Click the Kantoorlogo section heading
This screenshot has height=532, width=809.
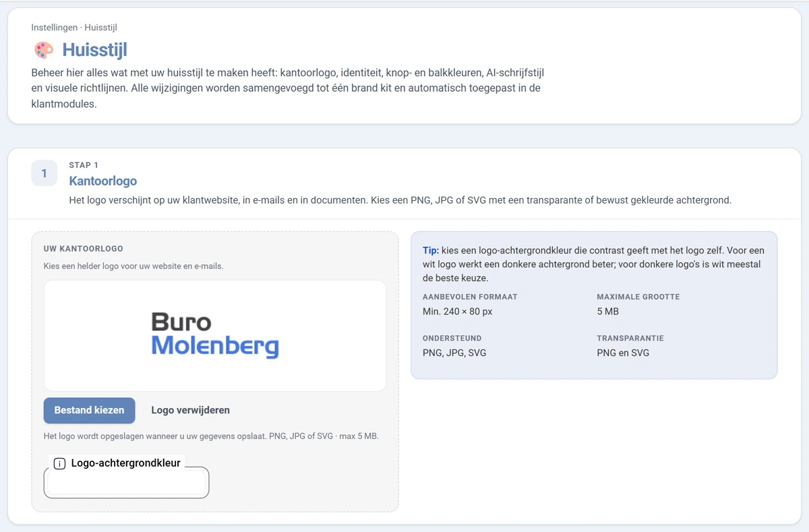(x=103, y=181)
